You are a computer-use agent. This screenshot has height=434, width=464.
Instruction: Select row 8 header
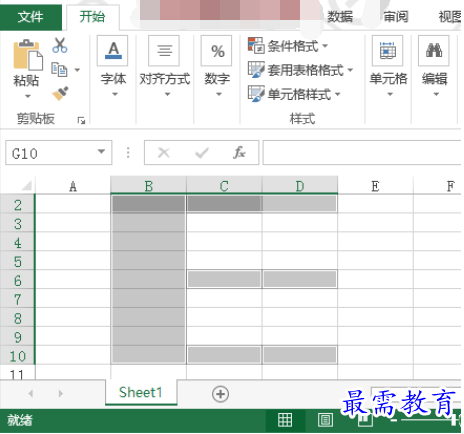click(x=18, y=318)
